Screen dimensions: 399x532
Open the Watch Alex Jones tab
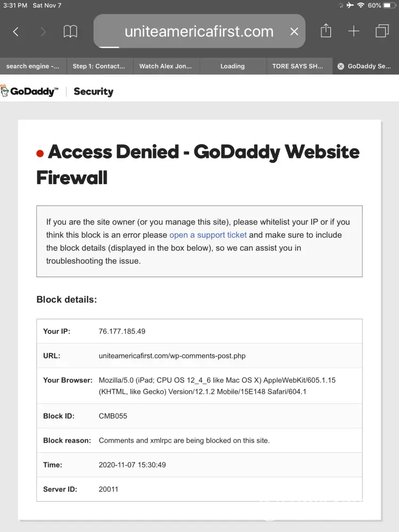166,66
